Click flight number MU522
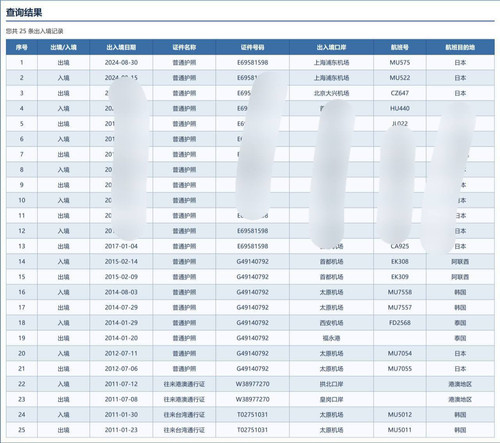 (x=400, y=78)
